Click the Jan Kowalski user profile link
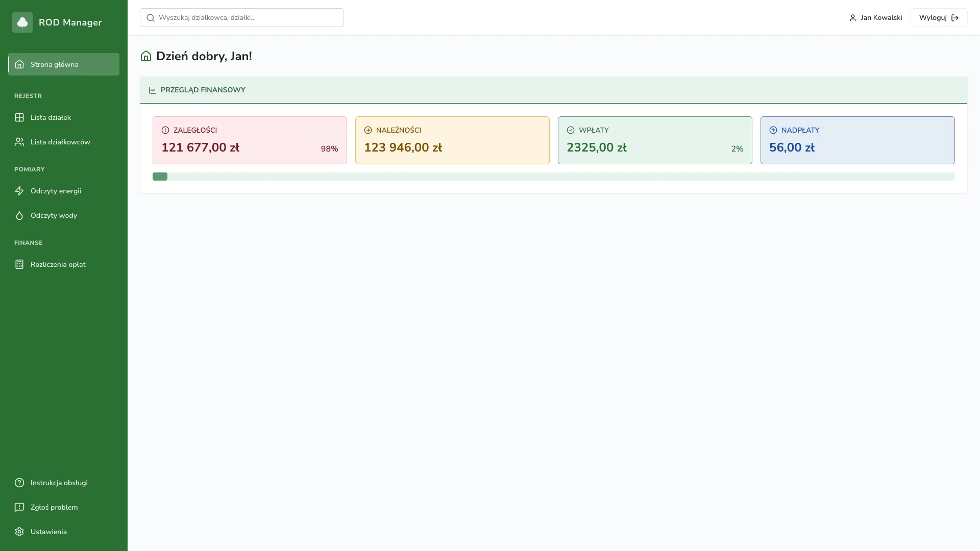 pyautogui.click(x=876, y=18)
